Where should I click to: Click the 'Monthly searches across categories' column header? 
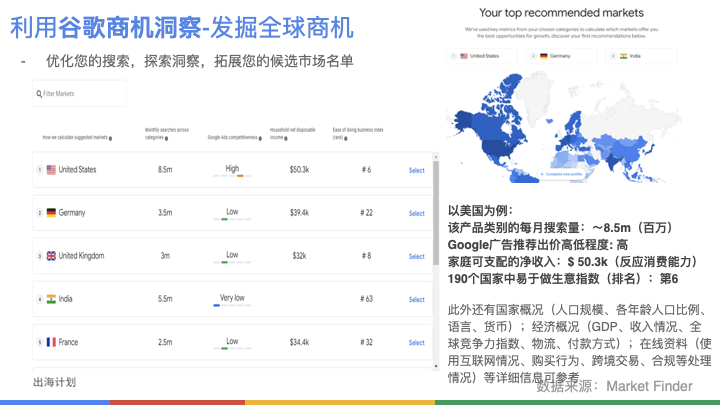(167, 134)
